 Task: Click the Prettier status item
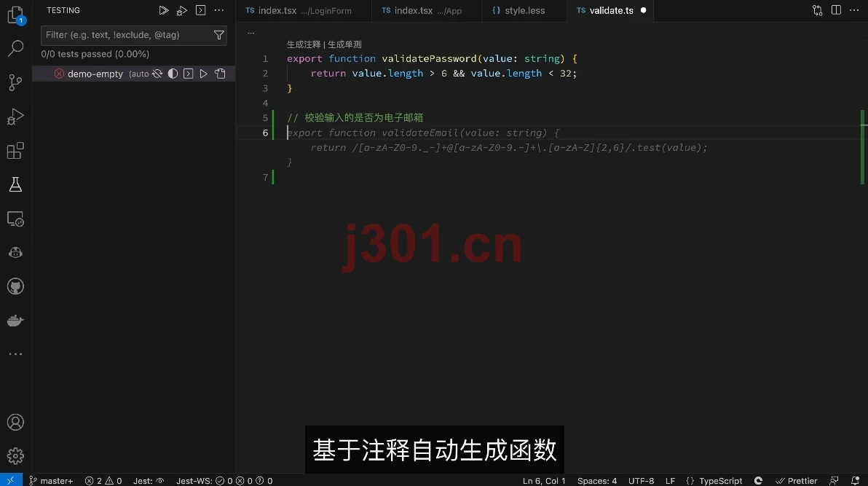click(x=797, y=480)
